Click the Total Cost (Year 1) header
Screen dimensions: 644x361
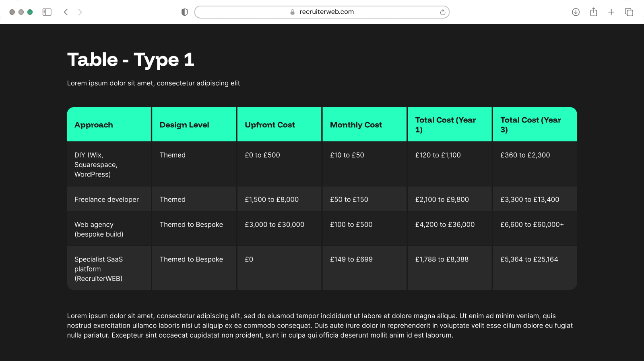tap(450, 124)
